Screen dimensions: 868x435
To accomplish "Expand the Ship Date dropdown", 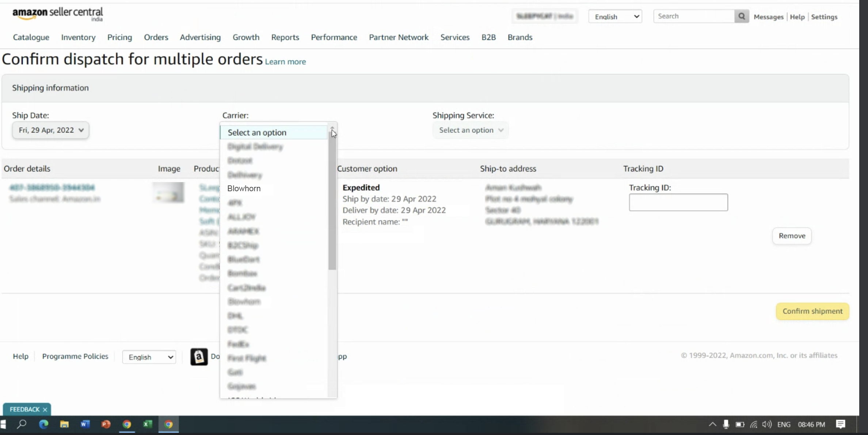I will coord(50,130).
